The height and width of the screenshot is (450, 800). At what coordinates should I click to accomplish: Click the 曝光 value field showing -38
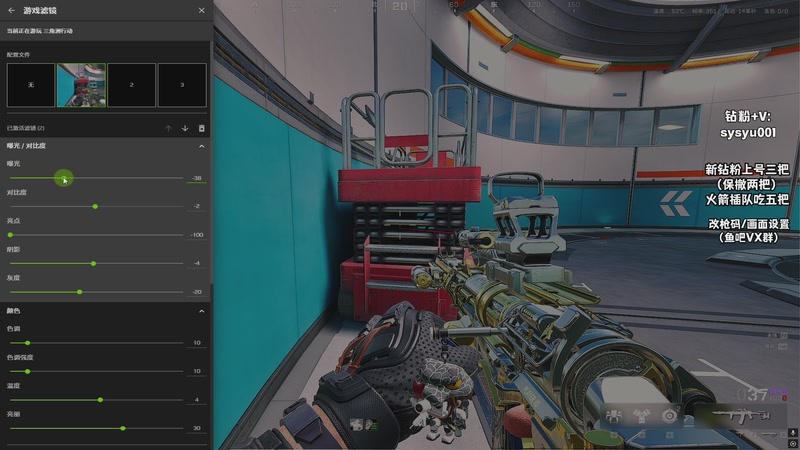197,178
